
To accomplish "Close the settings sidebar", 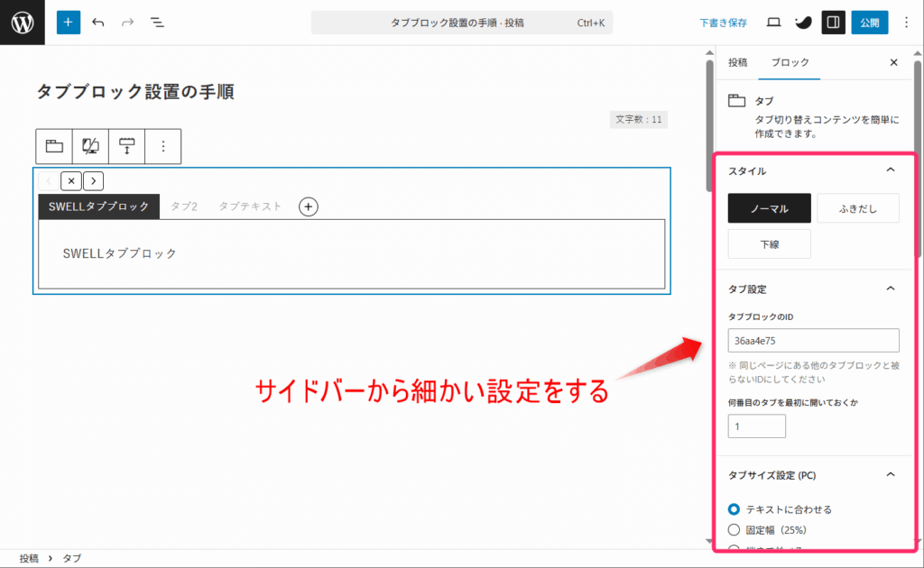I will coord(894,62).
